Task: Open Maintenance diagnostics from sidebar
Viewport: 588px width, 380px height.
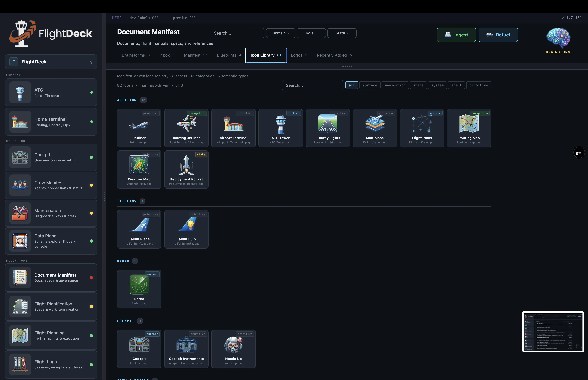Action: 51,213
